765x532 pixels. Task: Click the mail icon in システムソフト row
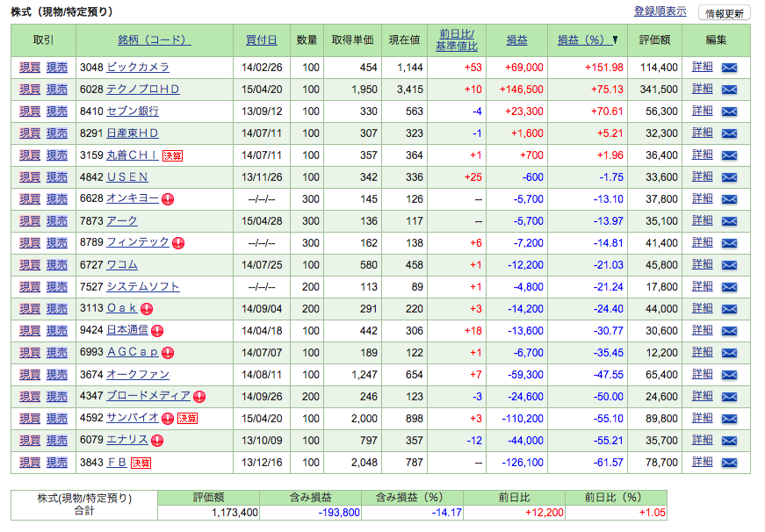[729, 287]
